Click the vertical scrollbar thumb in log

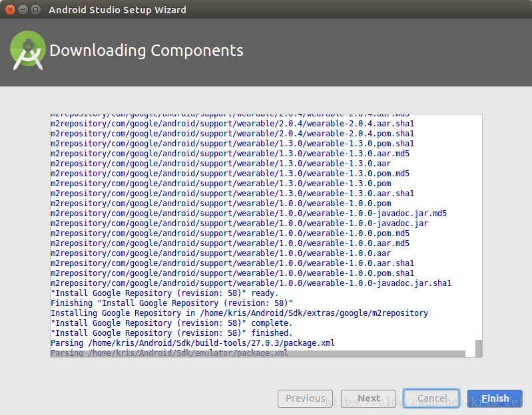point(478,348)
